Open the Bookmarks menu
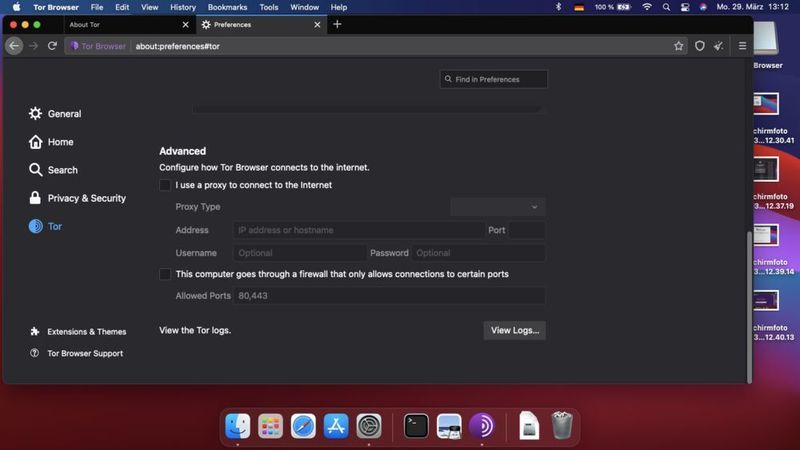Image resolution: width=800 pixels, height=450 pixels. click(227, 7)
